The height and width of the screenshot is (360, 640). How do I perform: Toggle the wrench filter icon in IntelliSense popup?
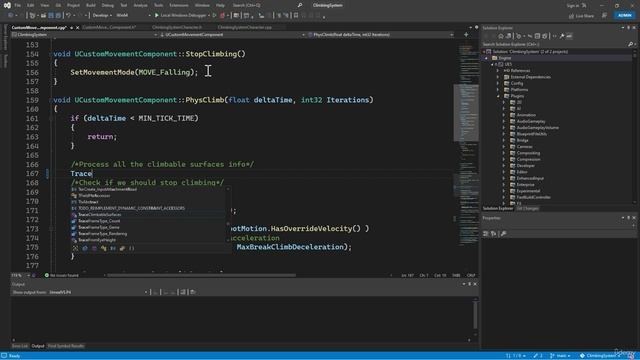pyautogui.click(x=122, y=248)
